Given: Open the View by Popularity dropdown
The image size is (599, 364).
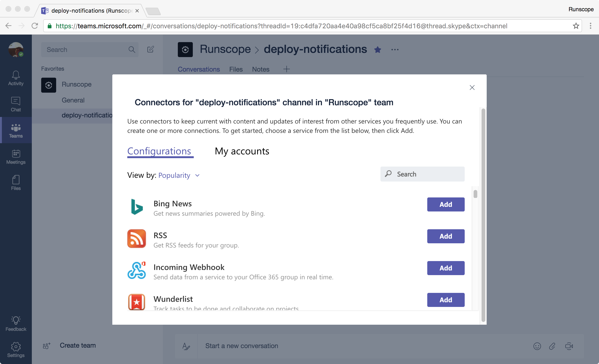Looking at the screenshot, I should tap(179, 175).
